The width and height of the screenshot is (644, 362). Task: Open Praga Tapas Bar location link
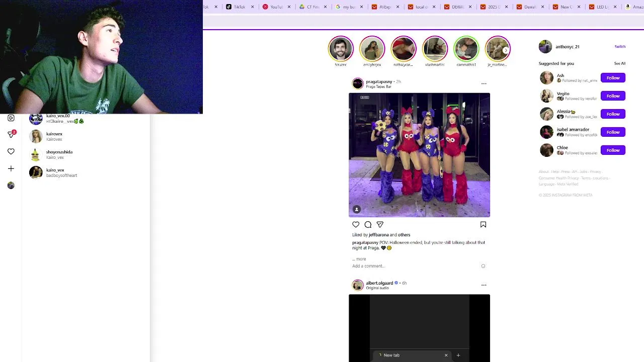378,87
